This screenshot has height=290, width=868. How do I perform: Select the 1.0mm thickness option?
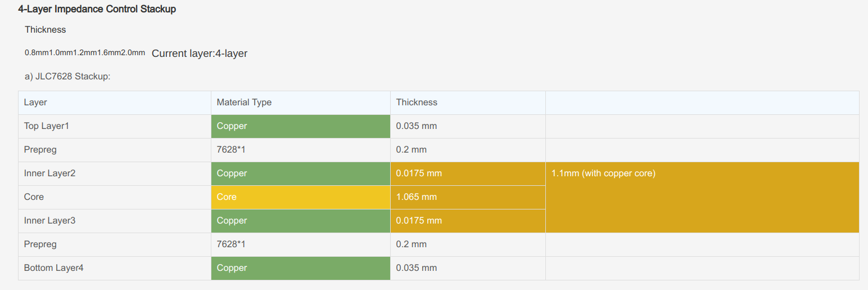point(61,52)
